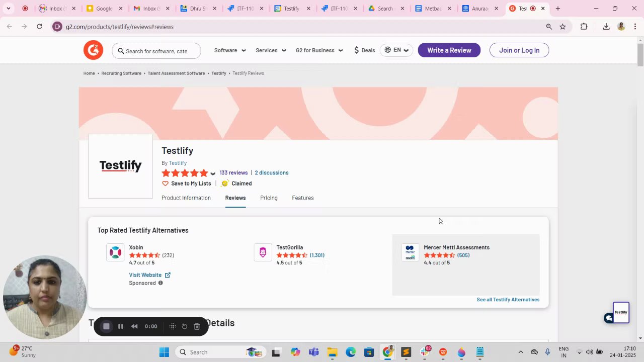
Task: Stop the screen recording
Action: coord(106,326)
